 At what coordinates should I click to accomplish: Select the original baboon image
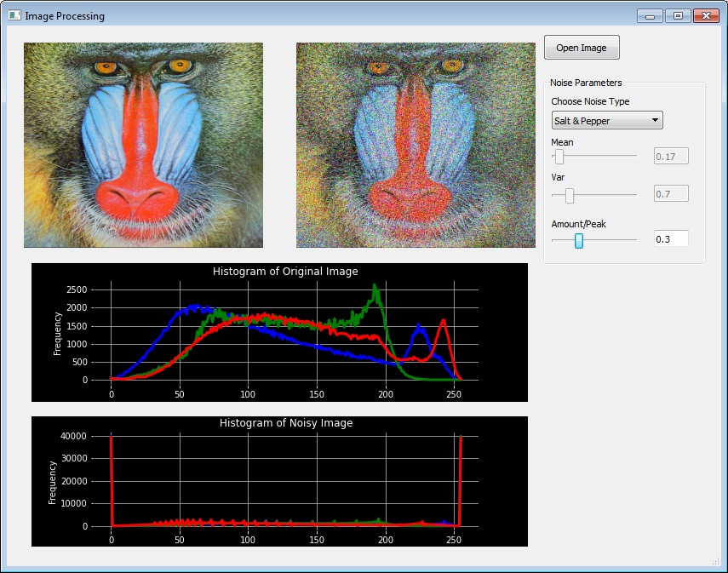pos(142,145)
